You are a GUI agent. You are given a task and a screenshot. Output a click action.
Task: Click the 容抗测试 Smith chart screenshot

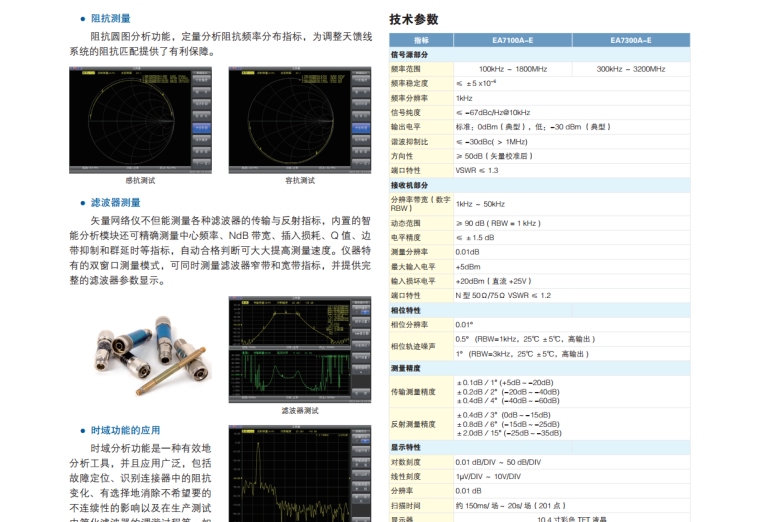tap(300, 120)
